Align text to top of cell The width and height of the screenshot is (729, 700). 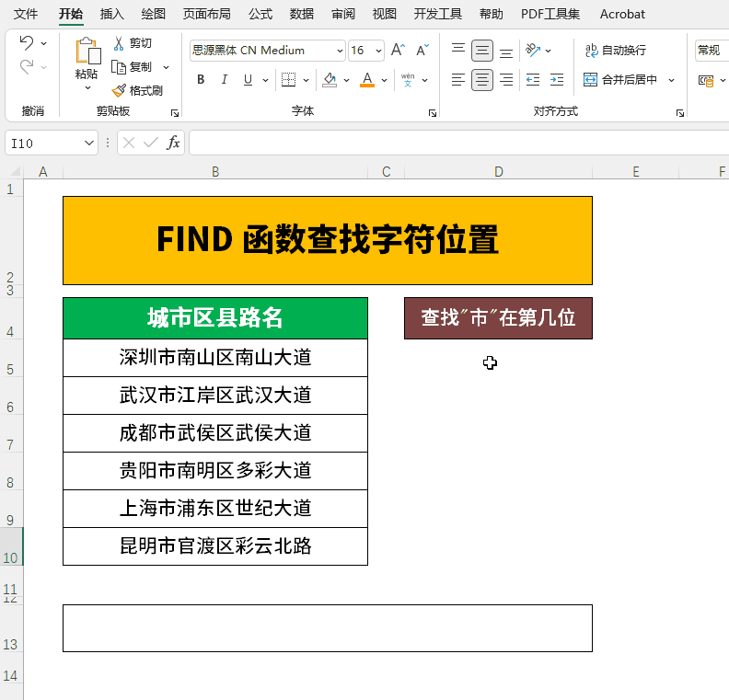coord(458,51)
